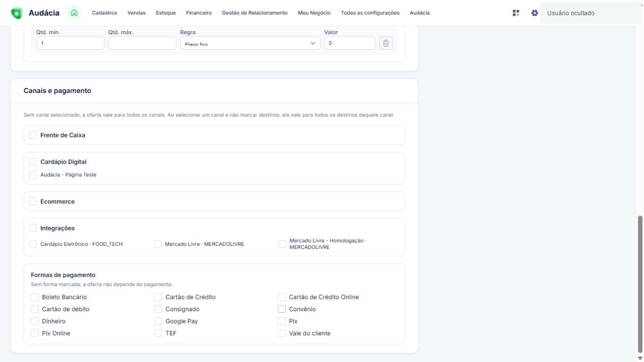The image size is (644, 362).
Task: Open the Vendas menu
Action: 136,13
